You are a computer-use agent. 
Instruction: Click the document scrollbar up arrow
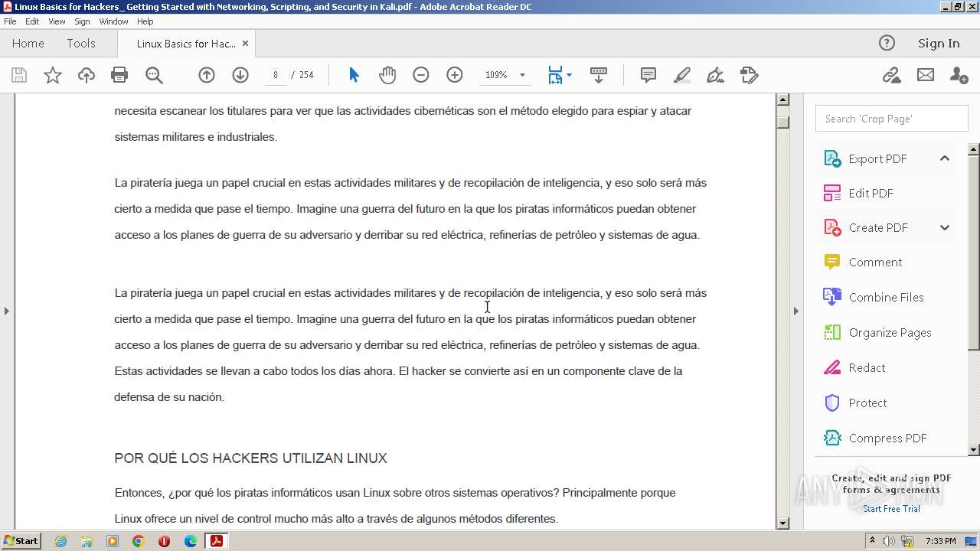point(782,99)
